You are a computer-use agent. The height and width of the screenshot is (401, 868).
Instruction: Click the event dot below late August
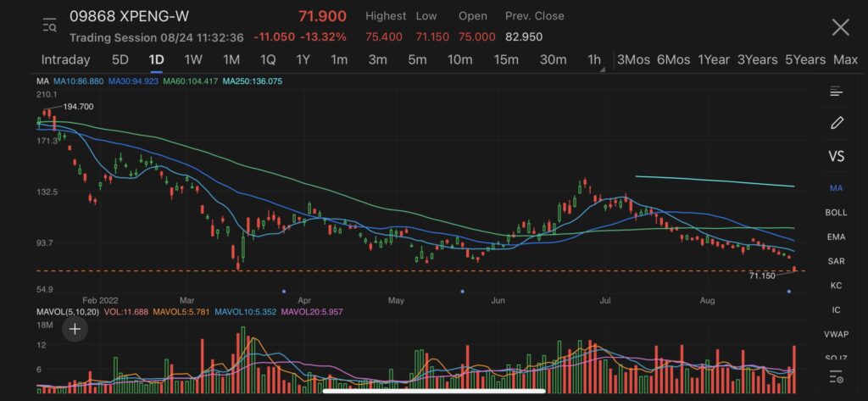click(x=789, y=292)
